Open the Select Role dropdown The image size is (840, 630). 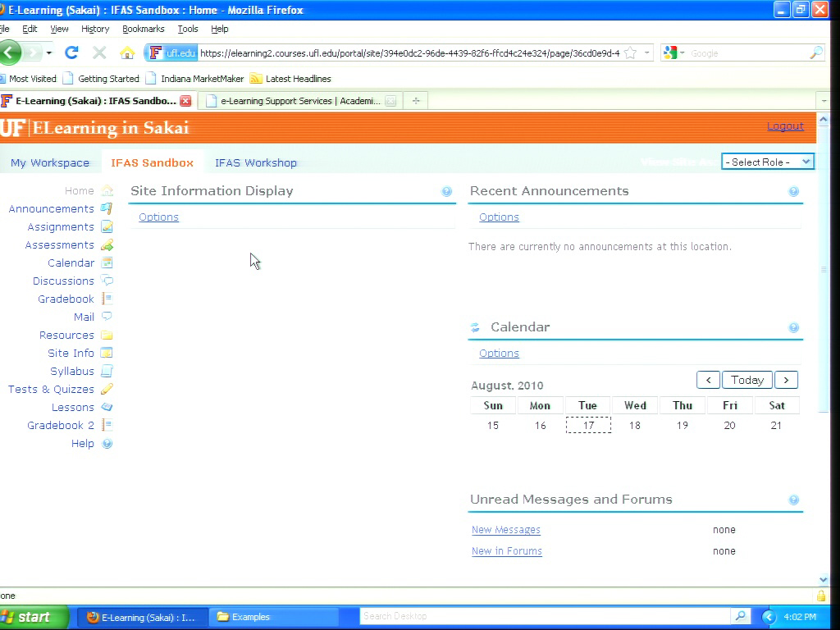tap(767, 162)
